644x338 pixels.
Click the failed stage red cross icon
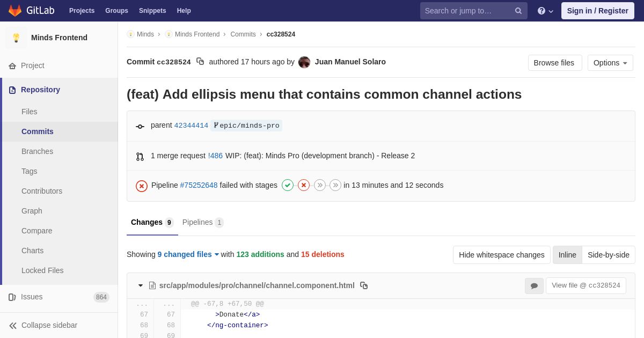304,185
